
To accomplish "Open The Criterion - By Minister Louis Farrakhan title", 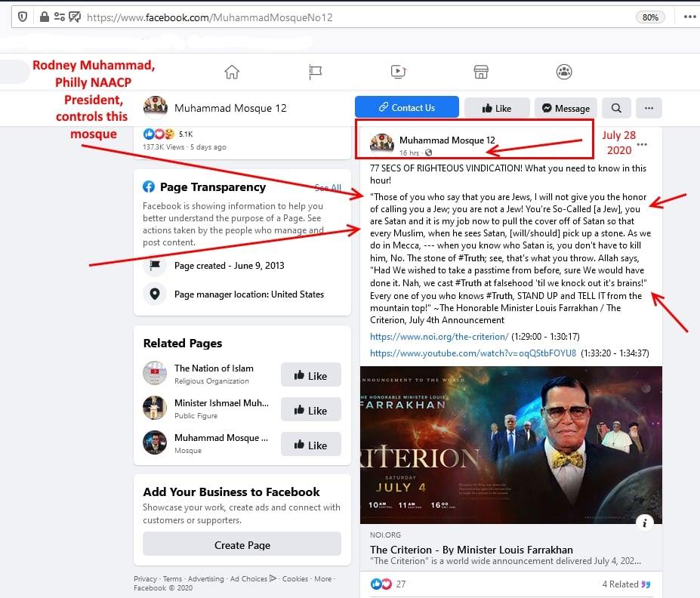I will tap(471, 550).
